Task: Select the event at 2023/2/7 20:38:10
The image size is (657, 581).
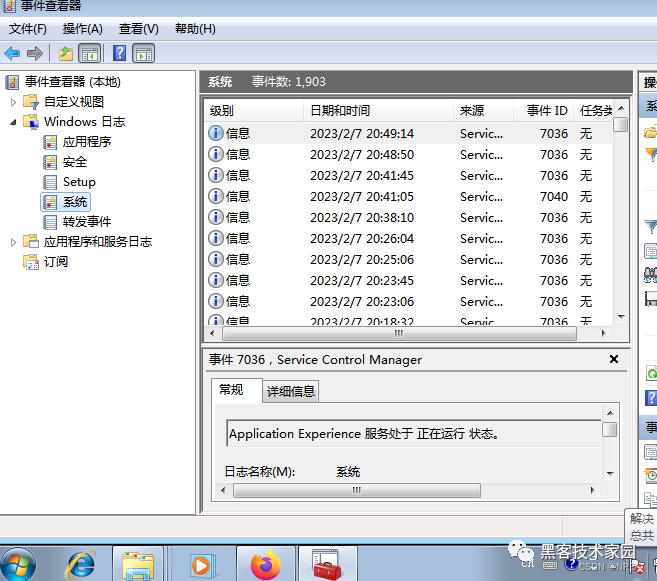Action: [408, 217]
